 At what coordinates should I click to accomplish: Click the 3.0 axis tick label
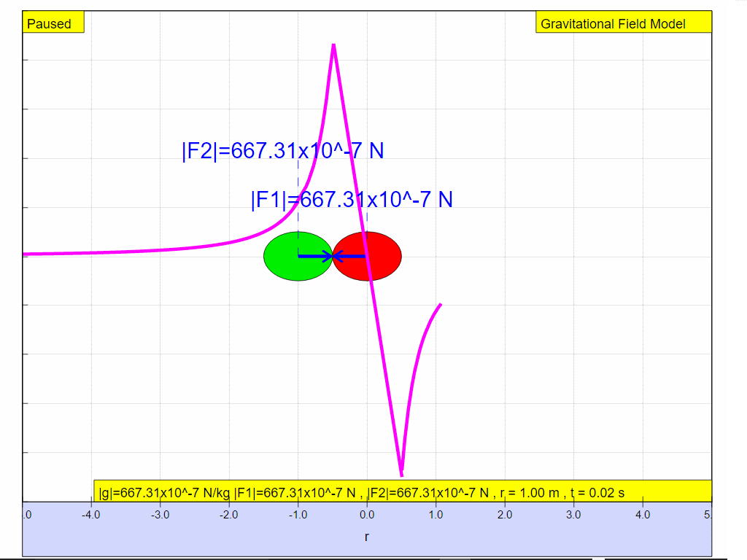pos(573,515)
